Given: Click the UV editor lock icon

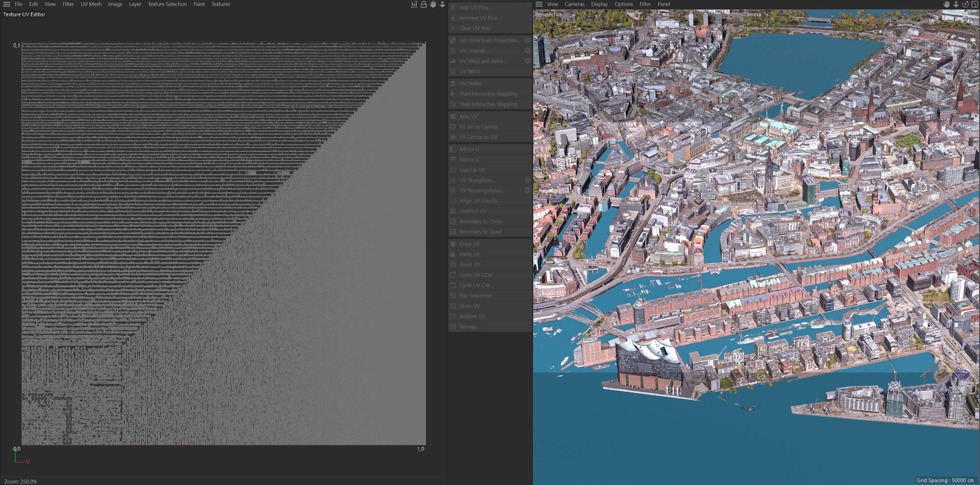Looking at the screenshot, I should coord(423,4).
